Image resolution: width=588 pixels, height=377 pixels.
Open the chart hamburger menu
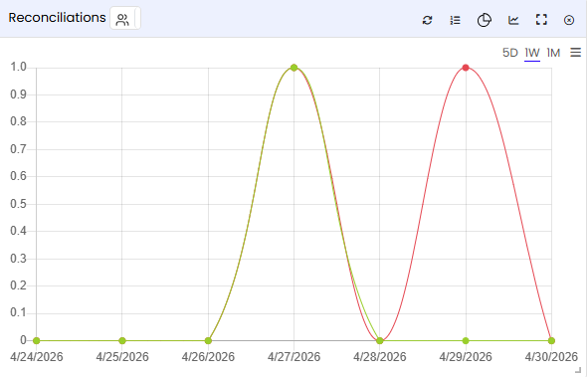(576, 53)
